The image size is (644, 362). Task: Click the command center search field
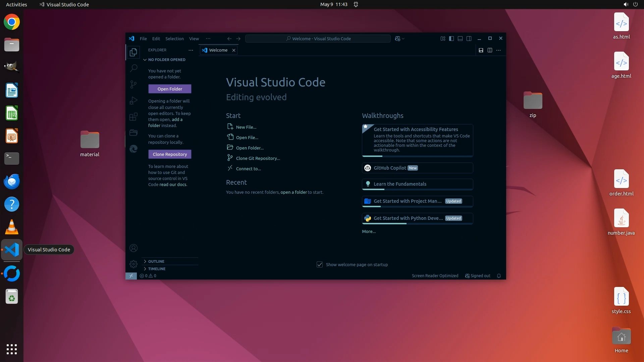[318, 39]
